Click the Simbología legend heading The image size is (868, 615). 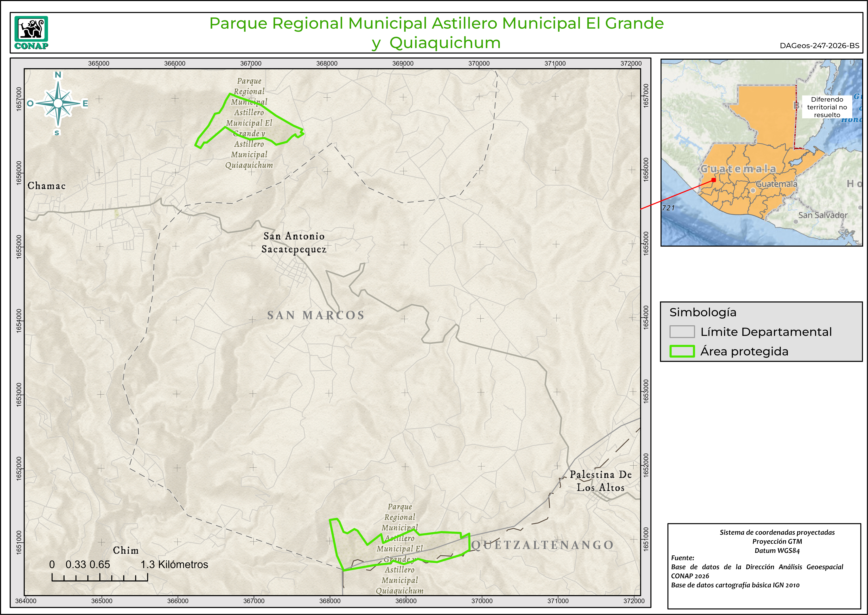703,312
